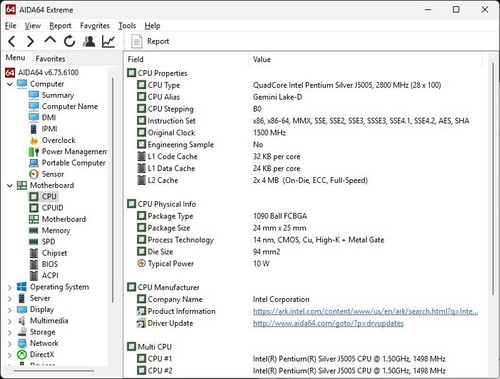The height and width of the screenshot is (379, 500).
Task: Open the user icon in the toolbar
Action: 89,41
